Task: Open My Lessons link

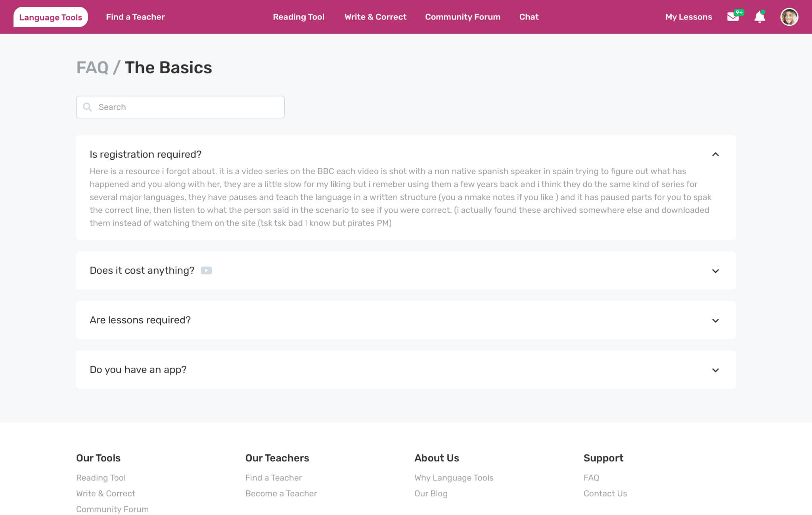Action: [x=689, y=17]
